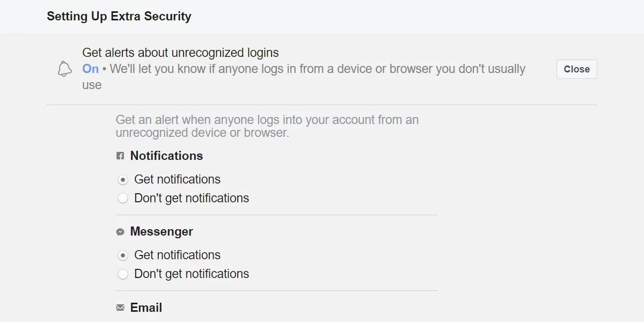Click the Email section heading
This screenshot has width=644, height=322.
145,307
